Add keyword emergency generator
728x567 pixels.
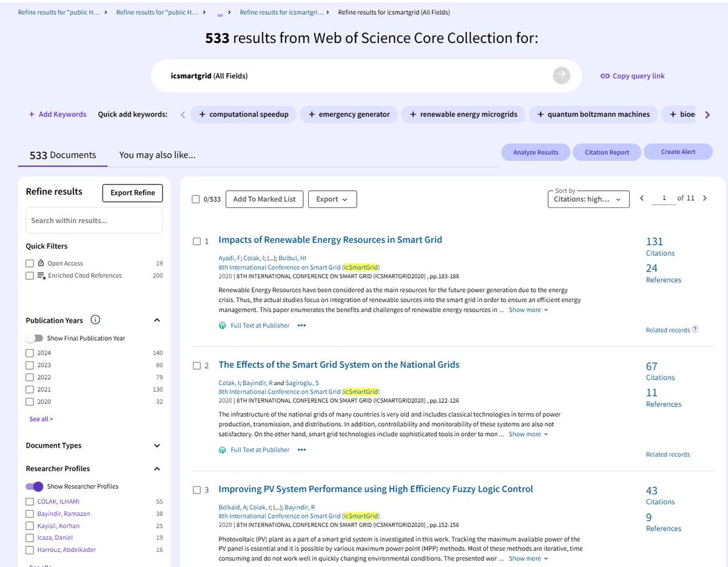[349, 114]
